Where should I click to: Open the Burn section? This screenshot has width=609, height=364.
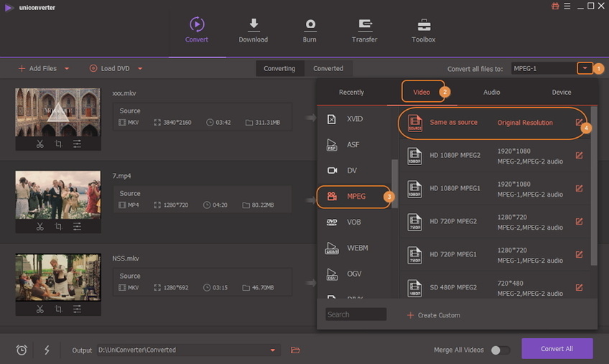pos(310,30)
